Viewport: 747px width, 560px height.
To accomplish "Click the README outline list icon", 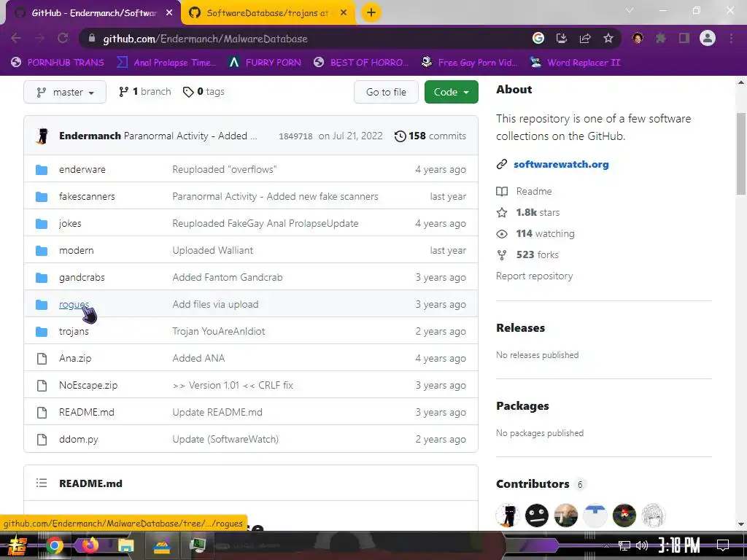I will pos(42,483).
